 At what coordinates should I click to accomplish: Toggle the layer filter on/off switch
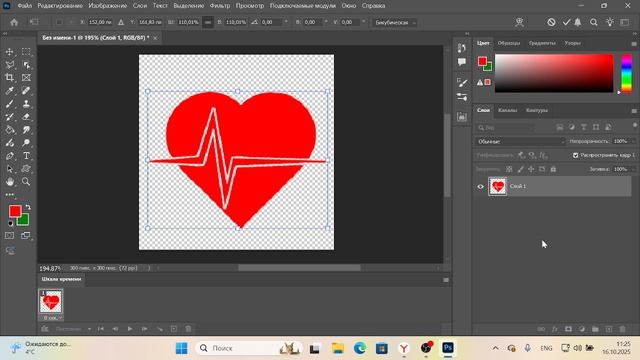point(635,125)
